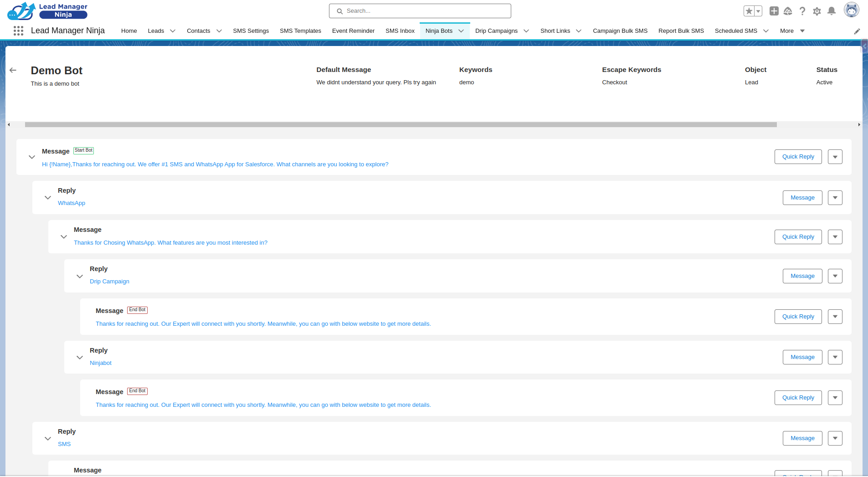Viewport: 868px width, 477px height.
Task: Open the SMS Templates tab
Action: point(300,31)
